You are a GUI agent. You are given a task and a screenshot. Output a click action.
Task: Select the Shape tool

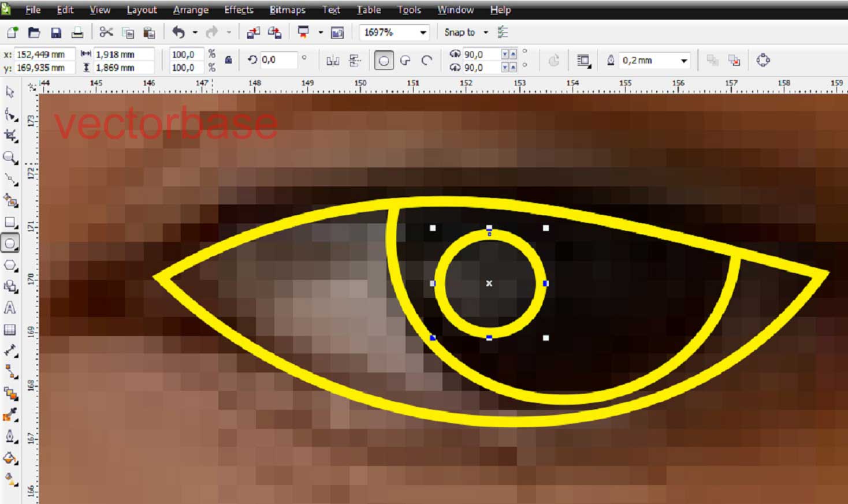pyautogui.click(x=9, y=114)
